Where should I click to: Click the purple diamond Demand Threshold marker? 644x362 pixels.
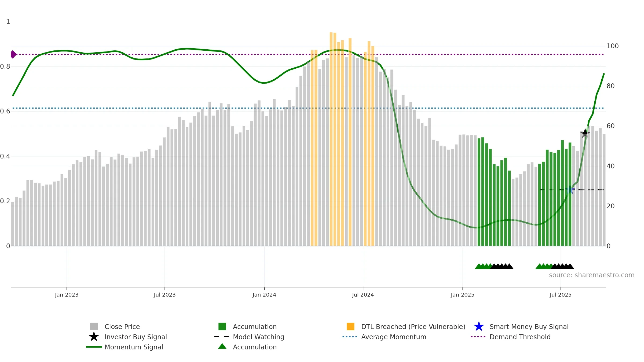[x=13, y=54]
